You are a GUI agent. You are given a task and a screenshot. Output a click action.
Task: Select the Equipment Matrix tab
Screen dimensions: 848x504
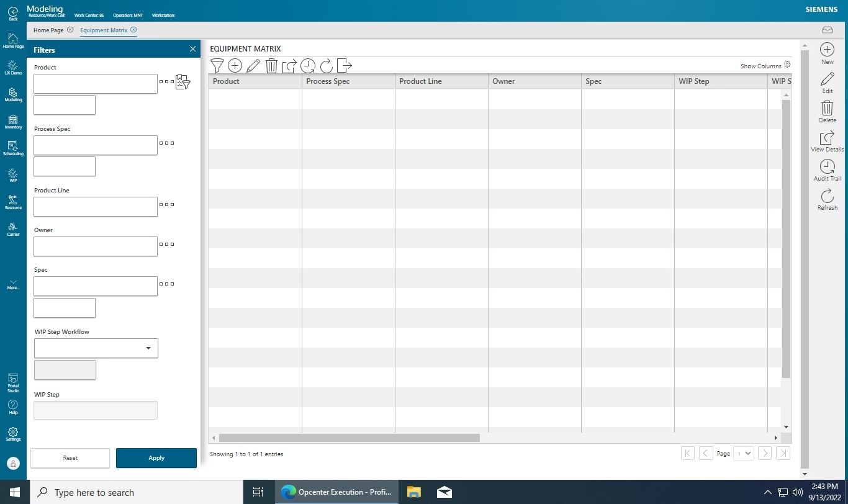pyautogui.click(x=104, y=30)
